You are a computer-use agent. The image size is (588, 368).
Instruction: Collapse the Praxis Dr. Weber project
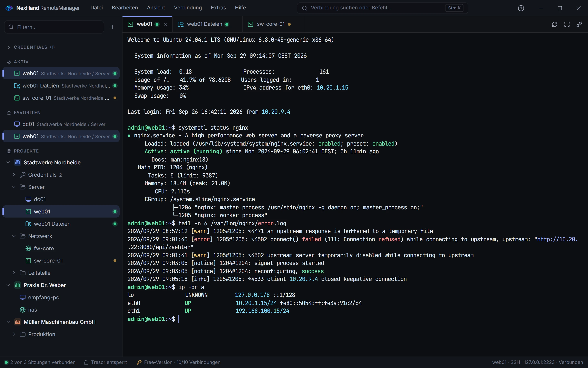(8, 285)
